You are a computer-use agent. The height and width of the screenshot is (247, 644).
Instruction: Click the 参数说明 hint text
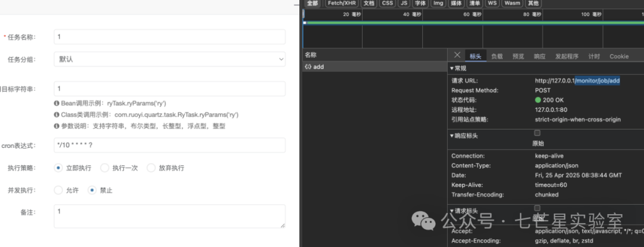point(140,126)
